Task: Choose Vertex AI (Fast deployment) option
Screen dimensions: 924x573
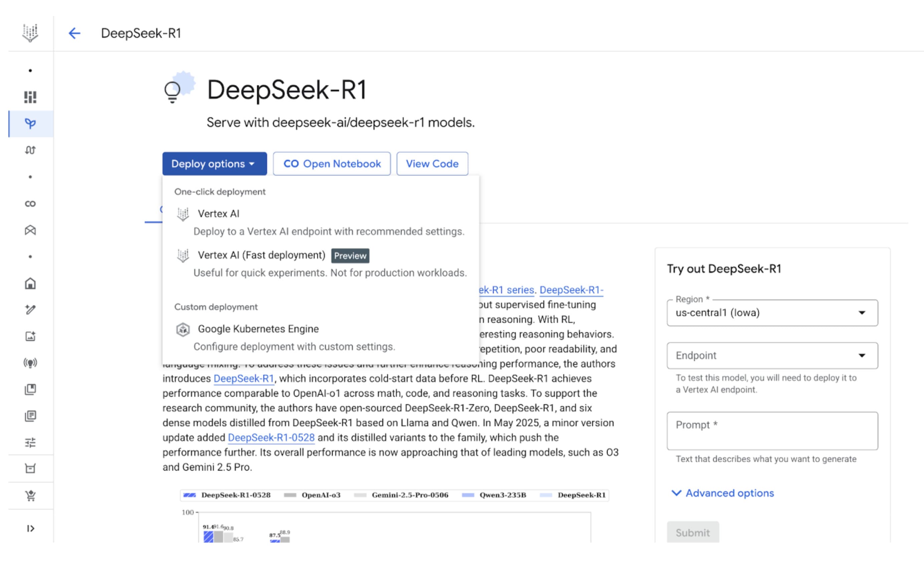Action: click(321, 264)
